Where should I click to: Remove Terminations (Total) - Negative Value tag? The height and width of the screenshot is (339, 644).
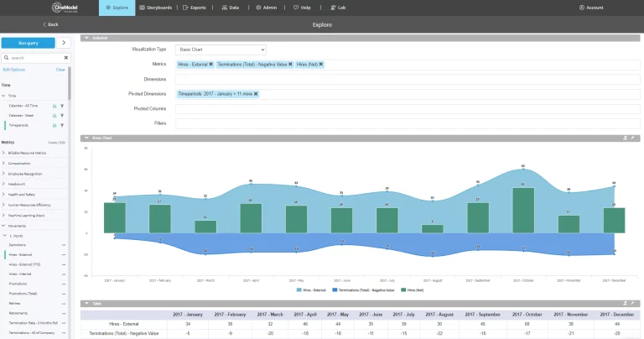click(x=290, y=64)
